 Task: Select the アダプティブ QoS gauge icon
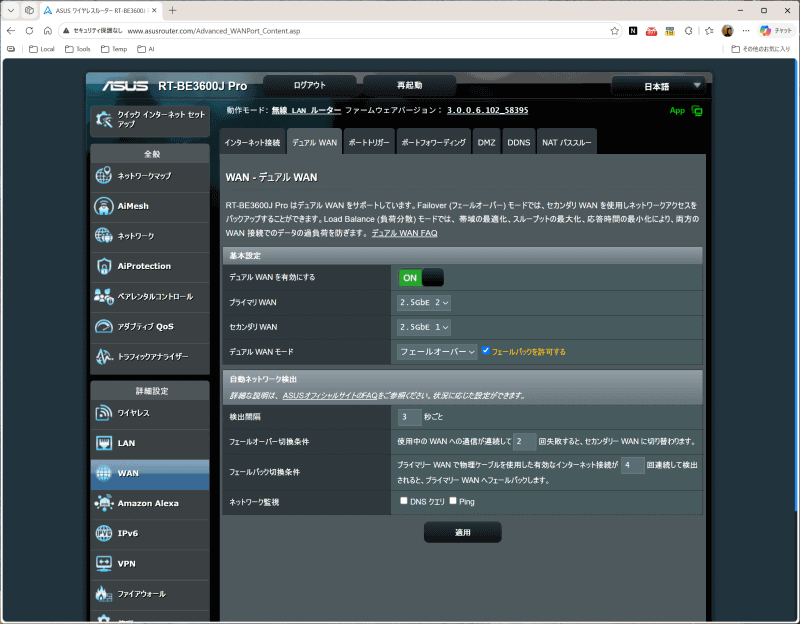(104, 327)
